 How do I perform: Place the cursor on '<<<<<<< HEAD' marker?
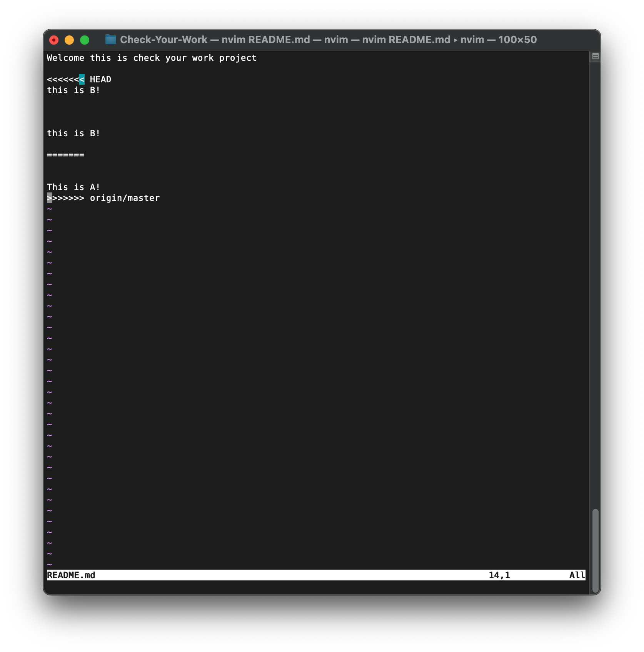[x=79, y=80]
